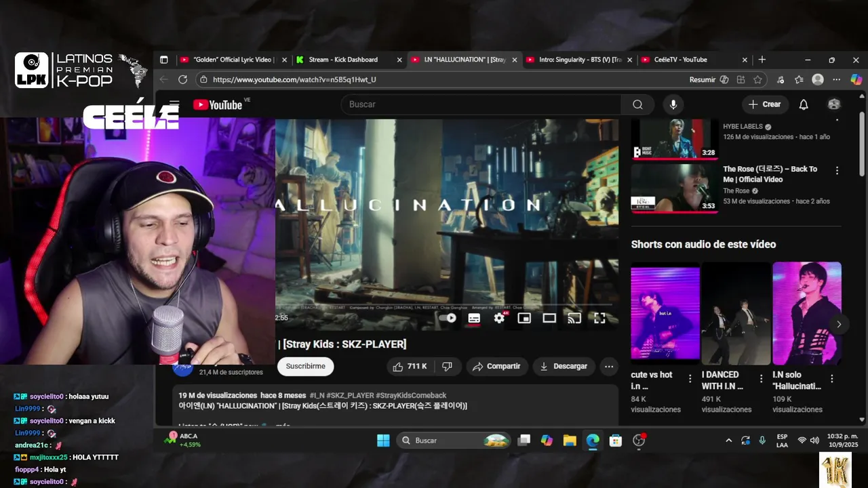This screenshot has height=488, width=868.
Task: Show next Shorts with right chevron
Action: [x=839, y=324]
